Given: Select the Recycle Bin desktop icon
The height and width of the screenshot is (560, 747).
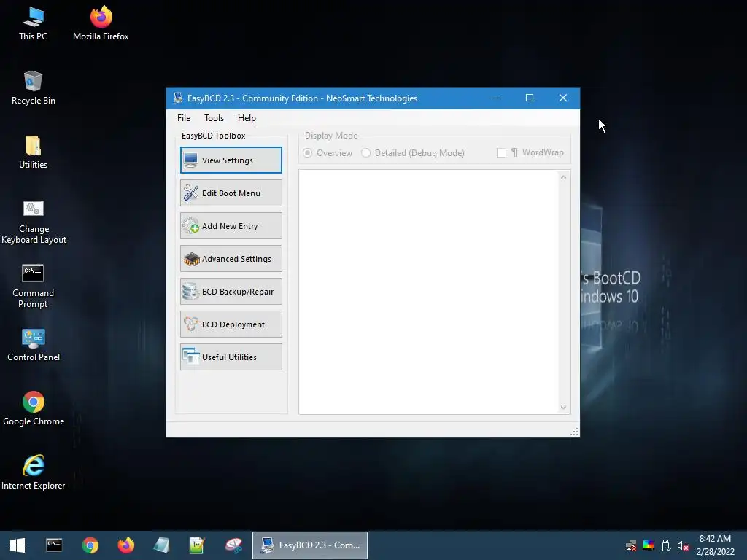Looking at the screenshot, I should click(33, 88).
